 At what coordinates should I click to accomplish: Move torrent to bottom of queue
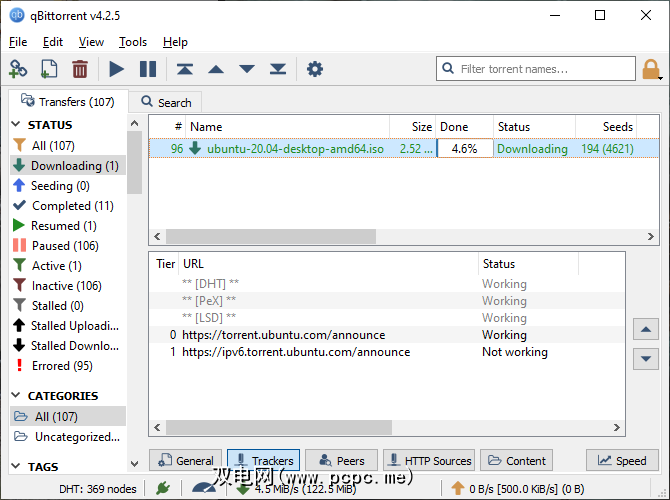click(x=278, y=69)
